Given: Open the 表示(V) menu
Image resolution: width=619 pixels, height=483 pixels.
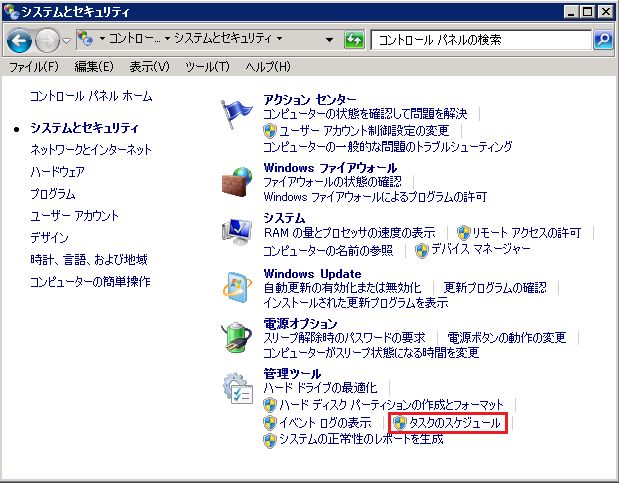Looking at the screenshot, I should 150,66.
